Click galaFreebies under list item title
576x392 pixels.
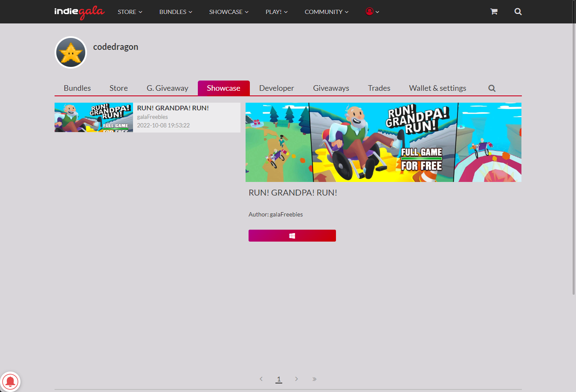[x=152, y=117]
